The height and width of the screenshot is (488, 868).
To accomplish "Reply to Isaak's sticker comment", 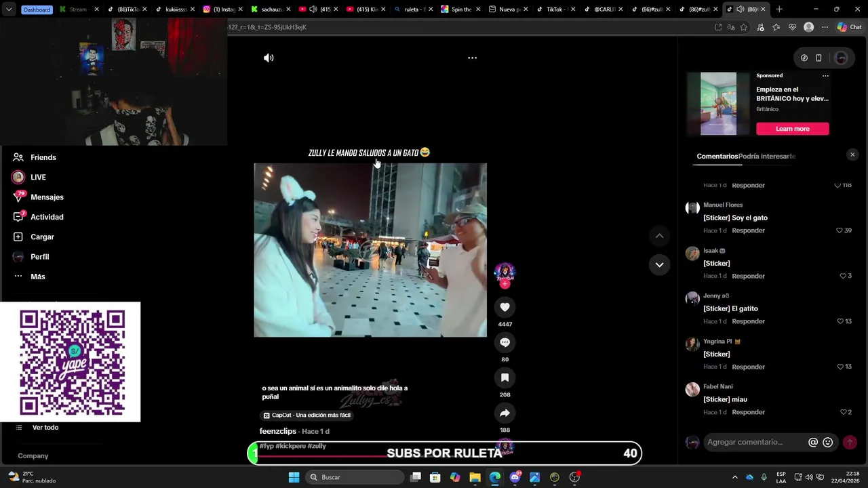I will (x=748, y=276).
